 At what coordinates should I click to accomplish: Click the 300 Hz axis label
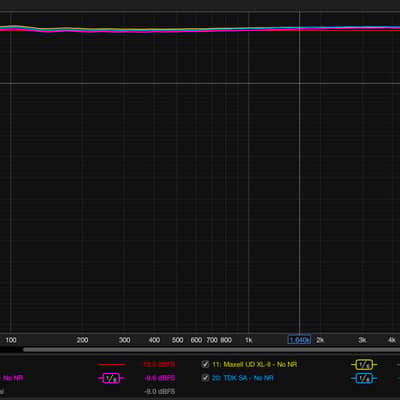124,340
